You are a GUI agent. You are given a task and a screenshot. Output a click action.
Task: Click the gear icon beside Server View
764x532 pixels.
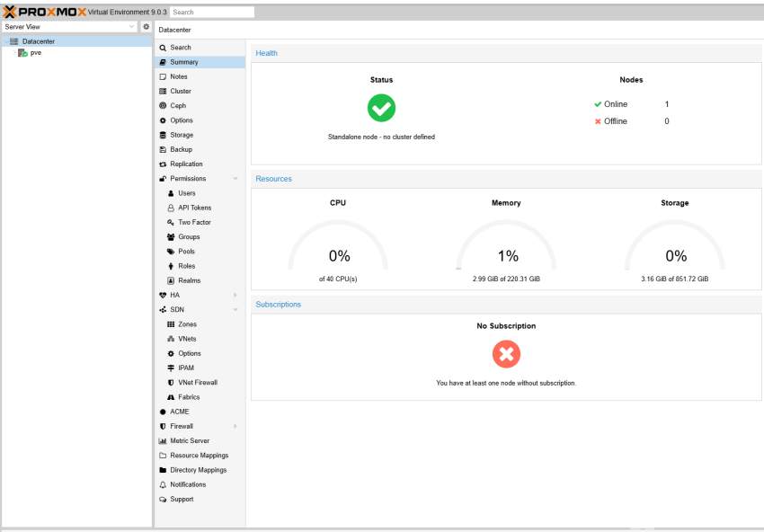click(147, 27)
